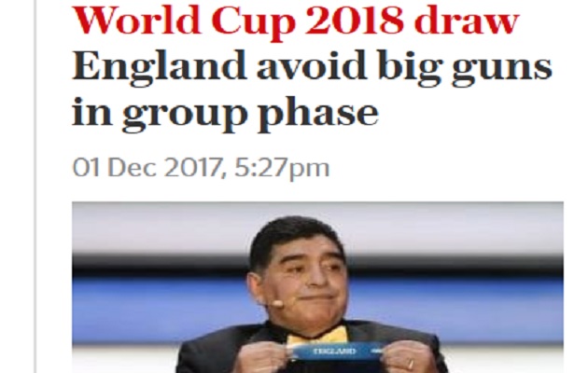Click the gold ring on the man's finger
The height and width of the screenshot is (373, 588).
(411, 364)
